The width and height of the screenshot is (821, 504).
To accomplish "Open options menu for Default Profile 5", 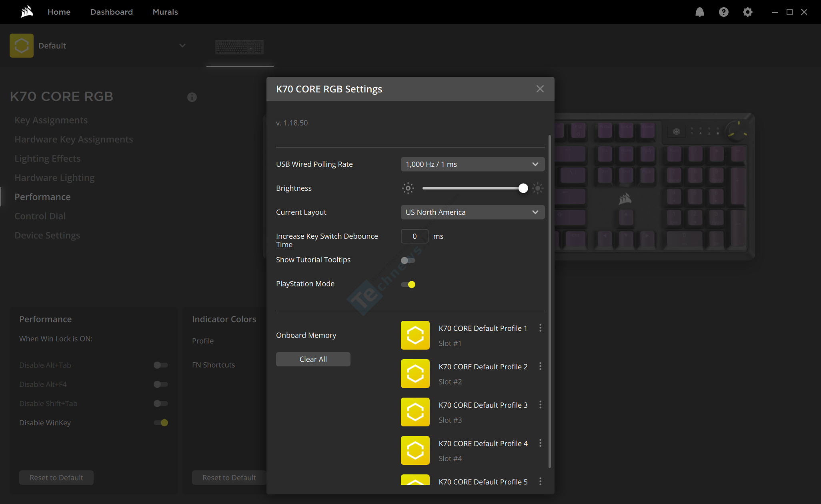I will tap(541, 482).
